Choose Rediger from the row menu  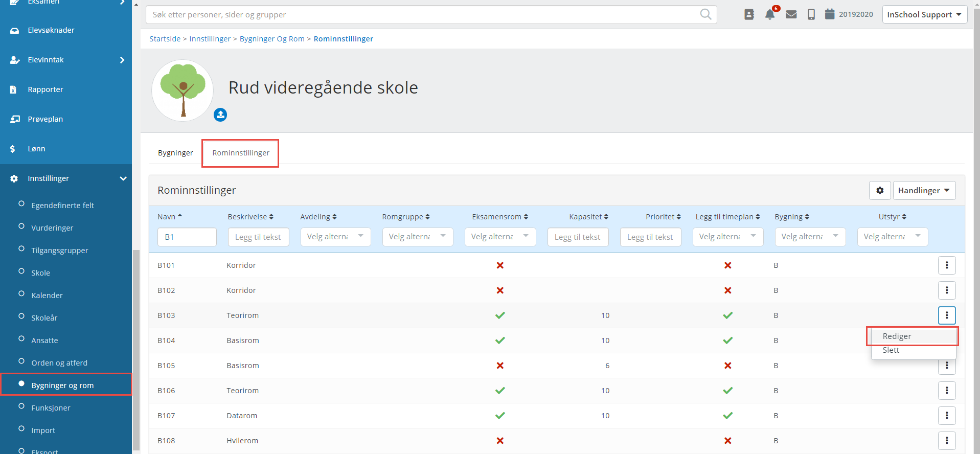click(914, 336)
